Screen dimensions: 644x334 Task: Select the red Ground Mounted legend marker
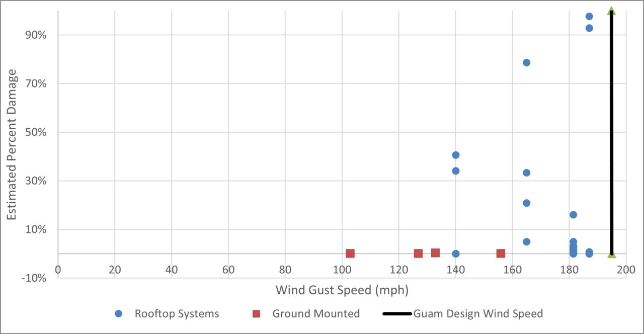coord(256,313)
